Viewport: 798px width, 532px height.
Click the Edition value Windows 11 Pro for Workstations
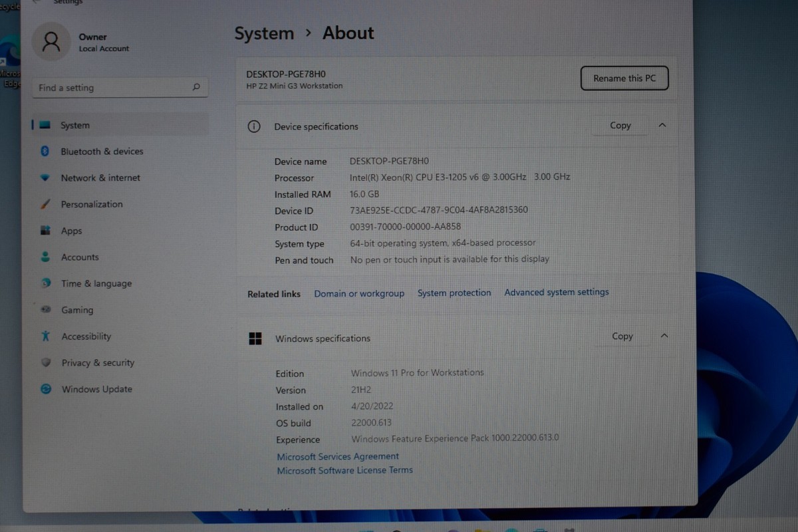tap(418, 372)
